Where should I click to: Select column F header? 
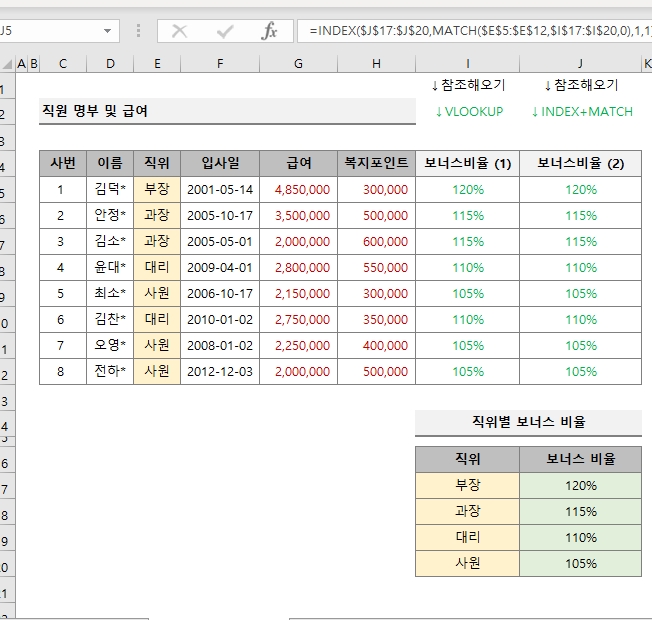[x=220, y=64]
